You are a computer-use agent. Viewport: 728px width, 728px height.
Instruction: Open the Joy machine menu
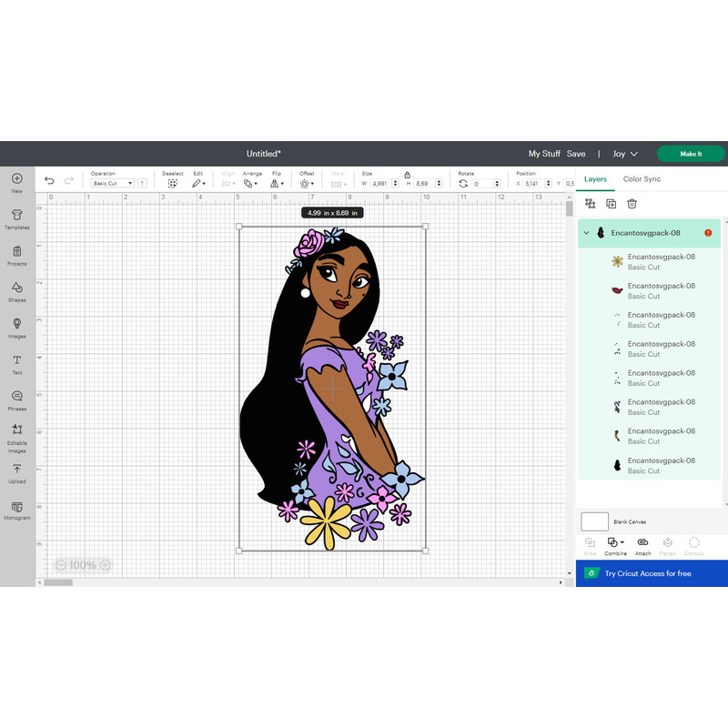[623, 153]
